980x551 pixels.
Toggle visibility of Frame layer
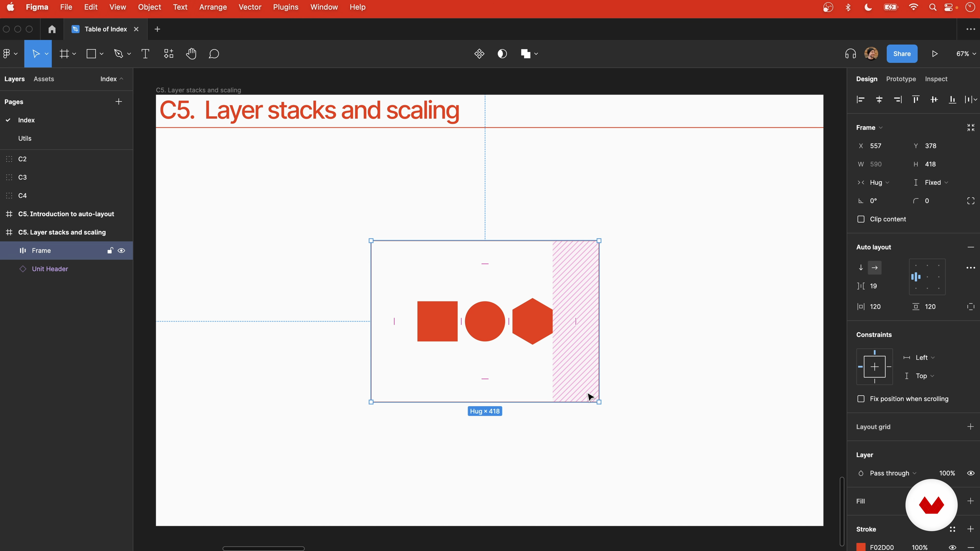pyautogui.click(x=121, y=251)
